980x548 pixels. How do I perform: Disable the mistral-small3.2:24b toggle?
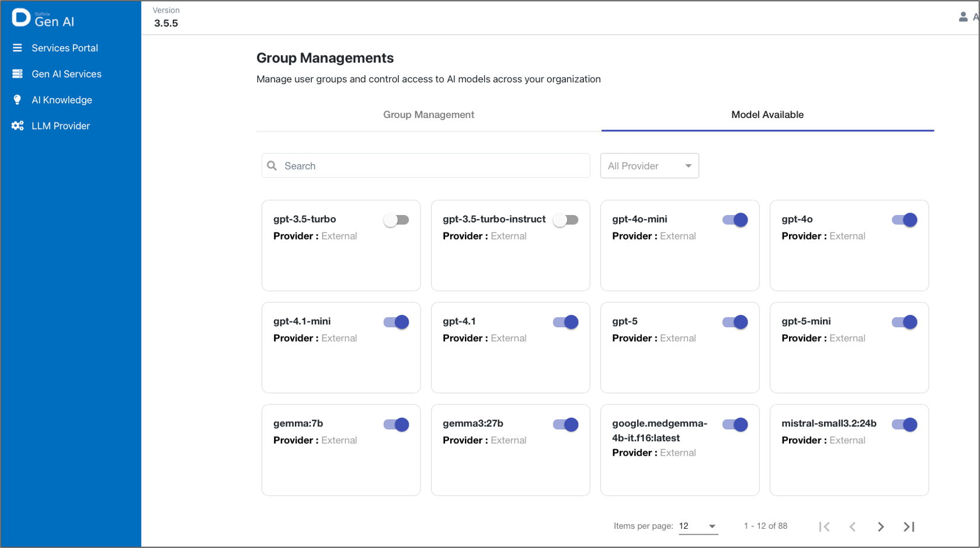tap(904, 425)
